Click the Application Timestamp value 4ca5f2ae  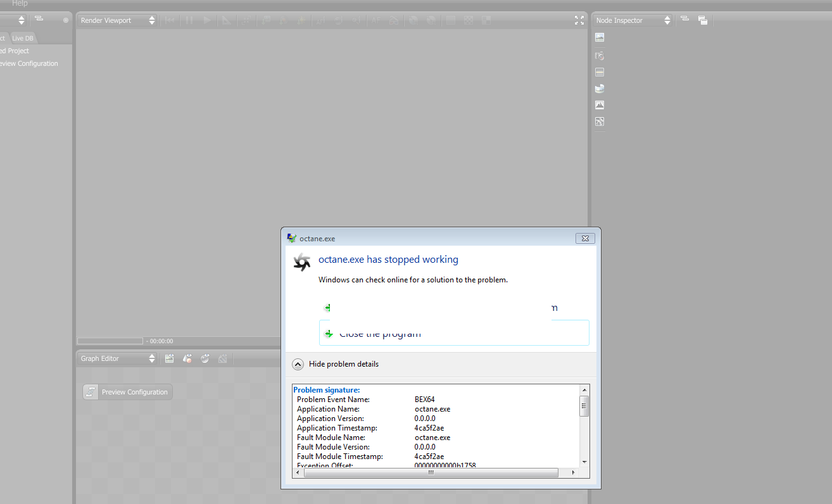(x=429, y=428)
